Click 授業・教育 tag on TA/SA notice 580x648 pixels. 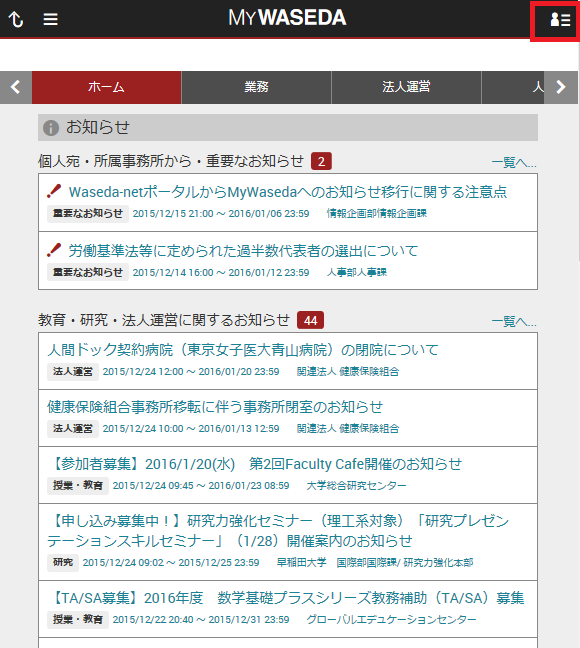coord(78,619)
